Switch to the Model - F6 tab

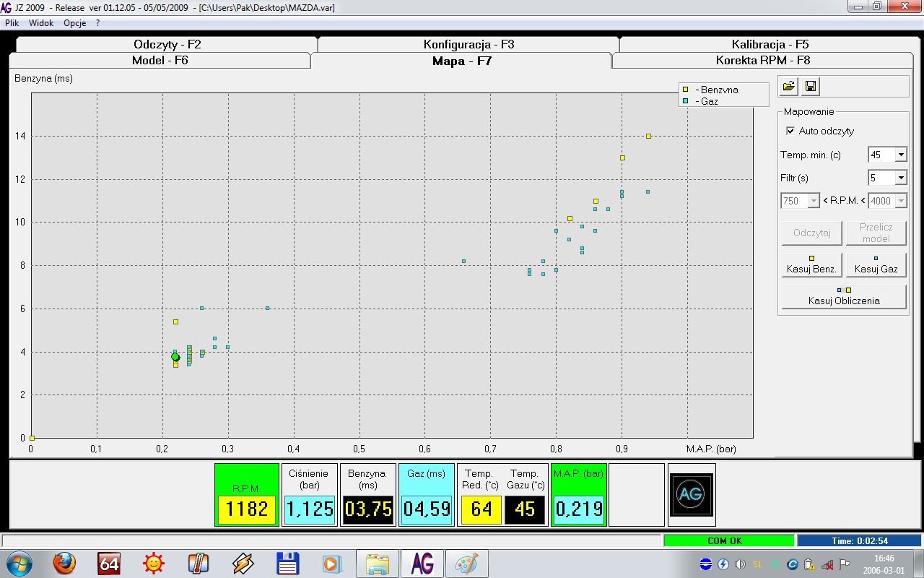(x=160, y=60)
